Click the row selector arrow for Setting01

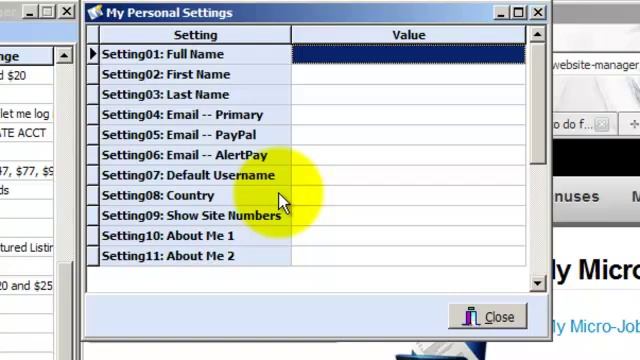coord(93,54)
